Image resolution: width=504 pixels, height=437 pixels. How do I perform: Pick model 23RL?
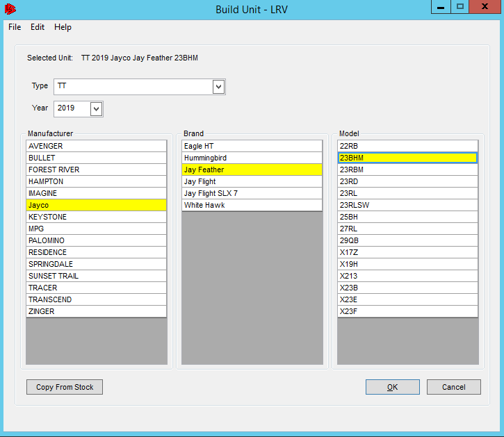[x=407, y=193]
